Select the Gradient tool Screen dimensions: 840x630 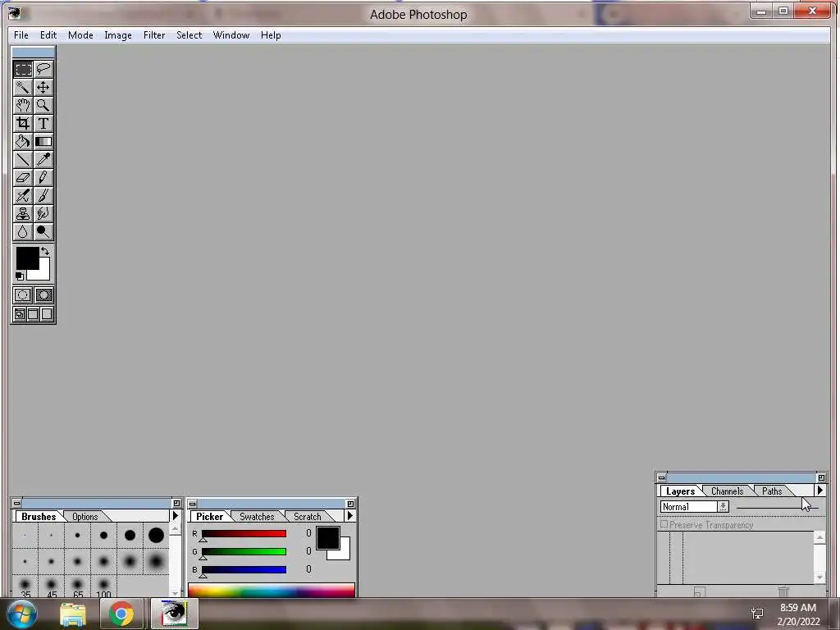click(x=43, y=141)
